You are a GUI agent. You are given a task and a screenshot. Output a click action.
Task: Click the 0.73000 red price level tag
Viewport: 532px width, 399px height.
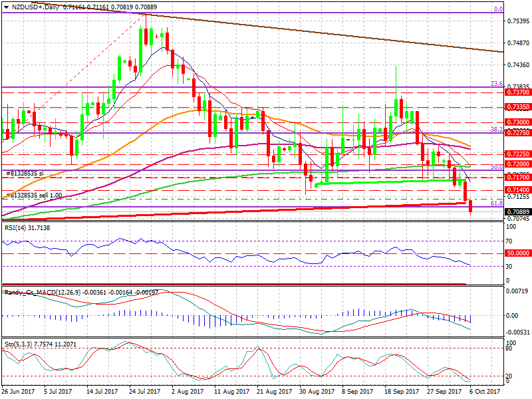point(517,122)
